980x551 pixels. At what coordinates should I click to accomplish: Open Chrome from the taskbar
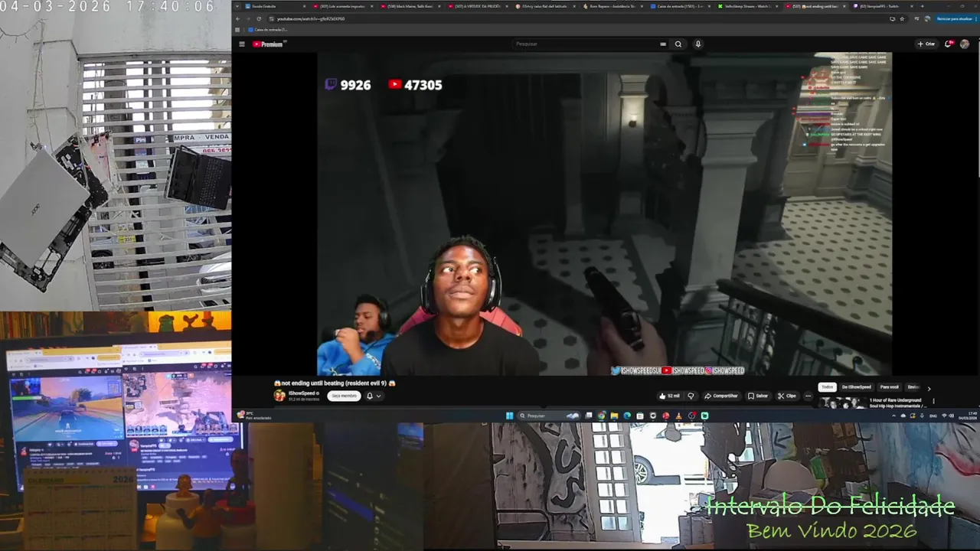click(x=602, y=416)
